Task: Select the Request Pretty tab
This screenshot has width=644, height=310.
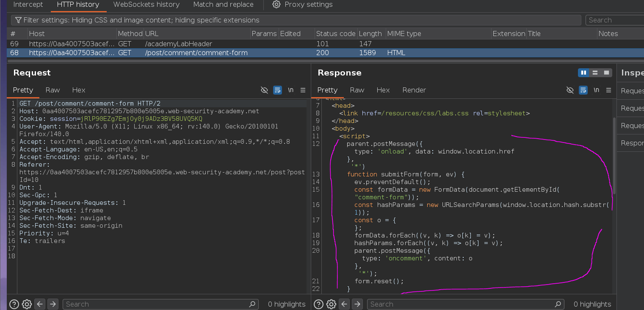Action: (x=23, y=90)
